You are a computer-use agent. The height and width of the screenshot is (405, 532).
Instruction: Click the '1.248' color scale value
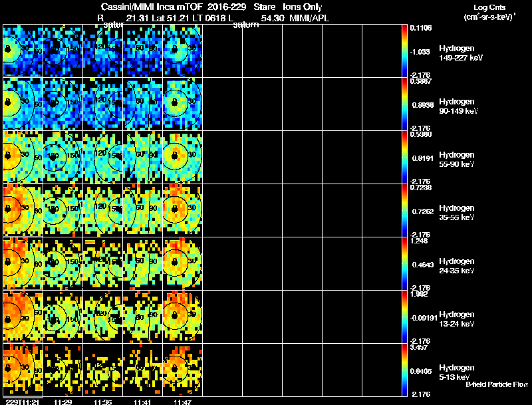point(419,241)
